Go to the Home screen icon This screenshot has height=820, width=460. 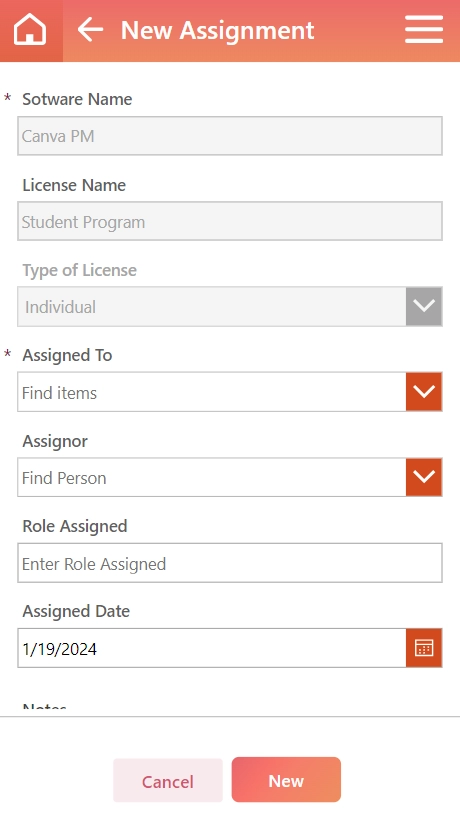point(30,30)
